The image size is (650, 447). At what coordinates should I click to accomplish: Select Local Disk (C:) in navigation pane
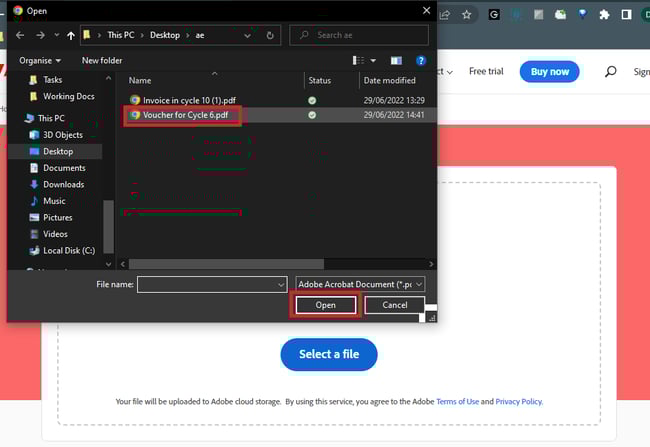68,250
